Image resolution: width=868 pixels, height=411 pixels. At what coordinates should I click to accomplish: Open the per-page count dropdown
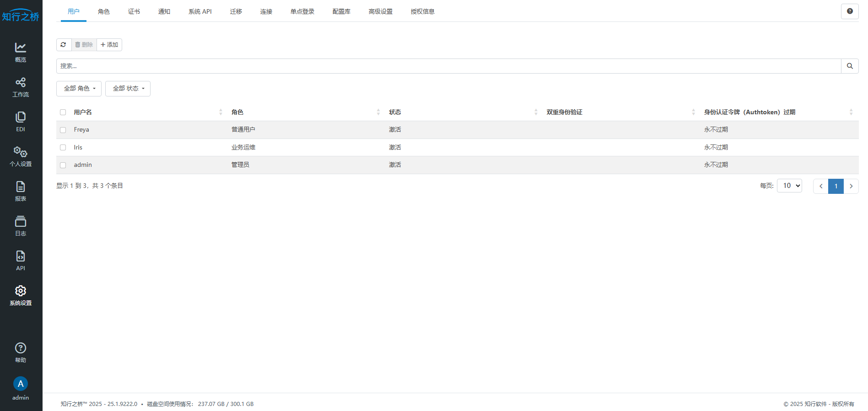coord(789,186)
